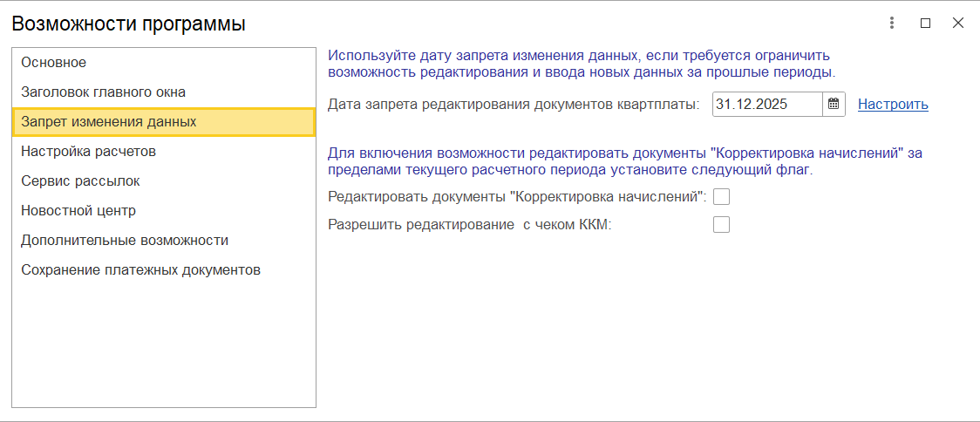
Task: Select the Сохранение платежных документов section
Action: (140, 270)
